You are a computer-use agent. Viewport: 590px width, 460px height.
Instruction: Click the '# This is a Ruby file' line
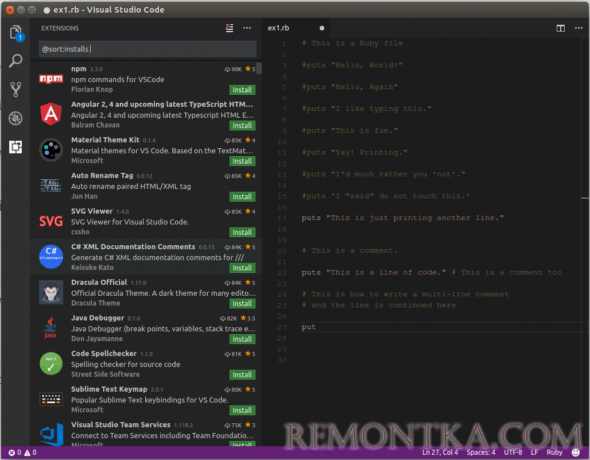pos(353,43)
